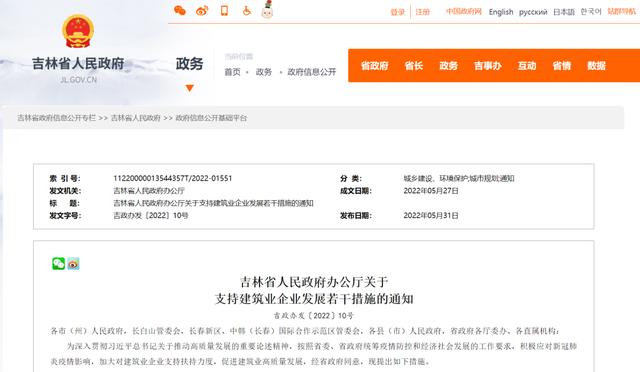
Task: Click 政务 in the breadcrumb path
Action: click(264, 72)
